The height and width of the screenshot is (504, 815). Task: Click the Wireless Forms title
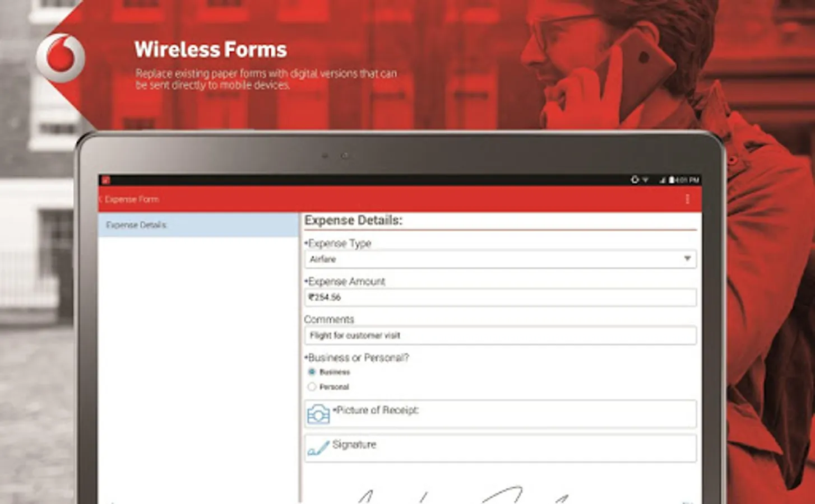(211, 50)
